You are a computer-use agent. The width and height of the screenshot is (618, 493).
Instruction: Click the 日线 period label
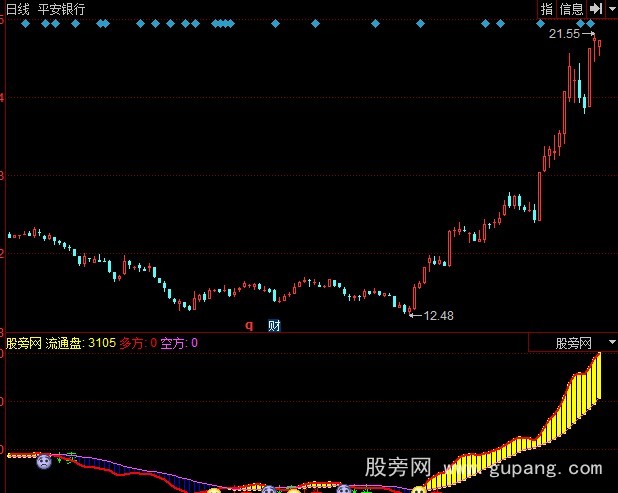(x=18, y=9)
